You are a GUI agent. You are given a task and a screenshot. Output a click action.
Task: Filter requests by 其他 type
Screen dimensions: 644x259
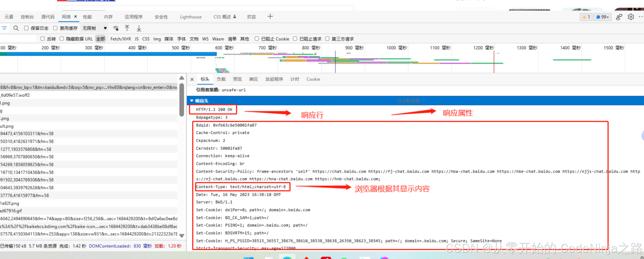tap(244, 39)
